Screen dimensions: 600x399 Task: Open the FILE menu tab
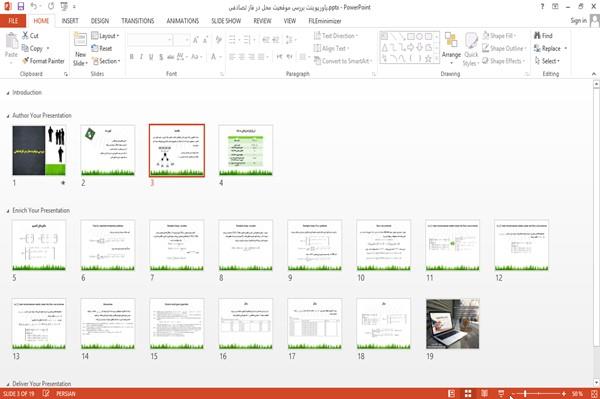(x=13, y=21)
